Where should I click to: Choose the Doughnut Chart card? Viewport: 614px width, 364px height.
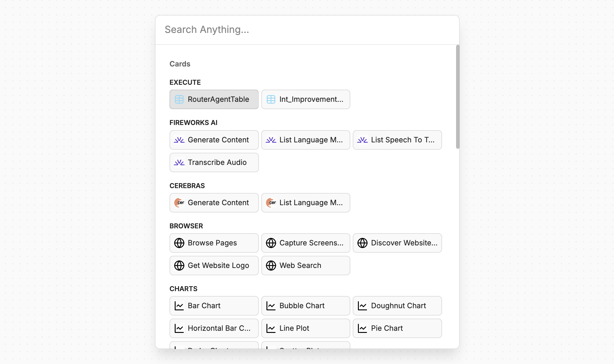click(x=397, y=306)
